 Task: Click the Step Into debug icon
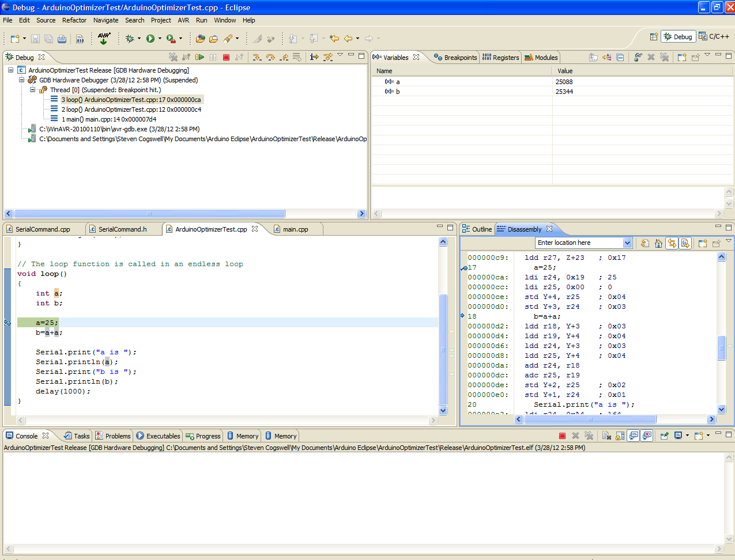257,57
